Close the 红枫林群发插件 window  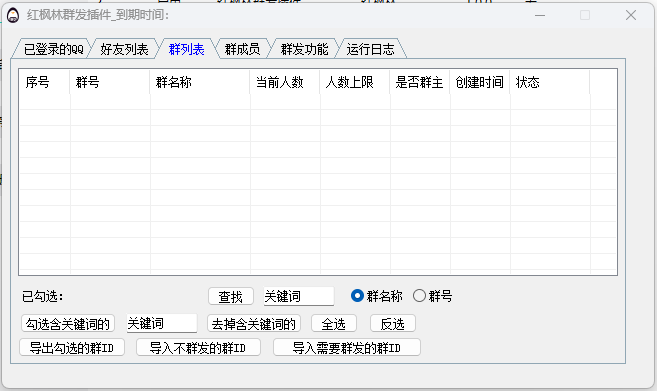point(631,16)
